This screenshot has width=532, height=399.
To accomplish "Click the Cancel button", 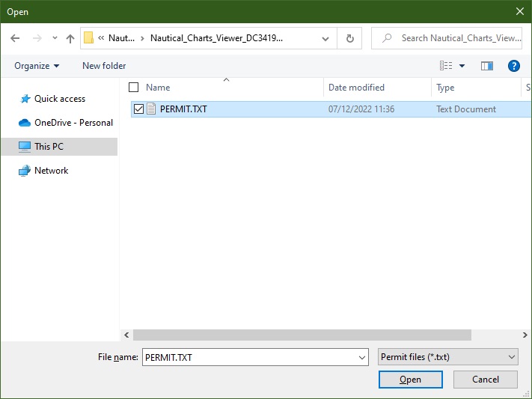I will 486,380.
